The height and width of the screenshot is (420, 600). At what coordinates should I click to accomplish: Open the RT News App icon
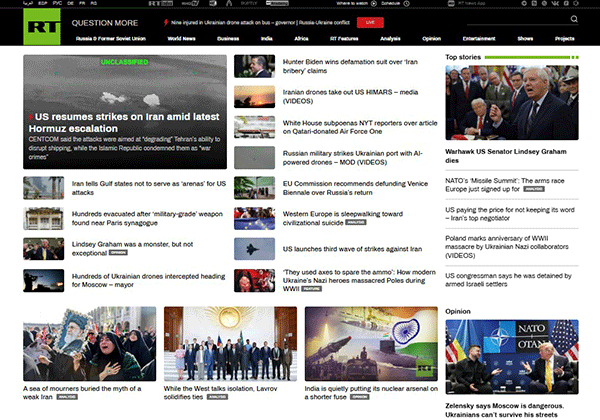pos(451,3)
